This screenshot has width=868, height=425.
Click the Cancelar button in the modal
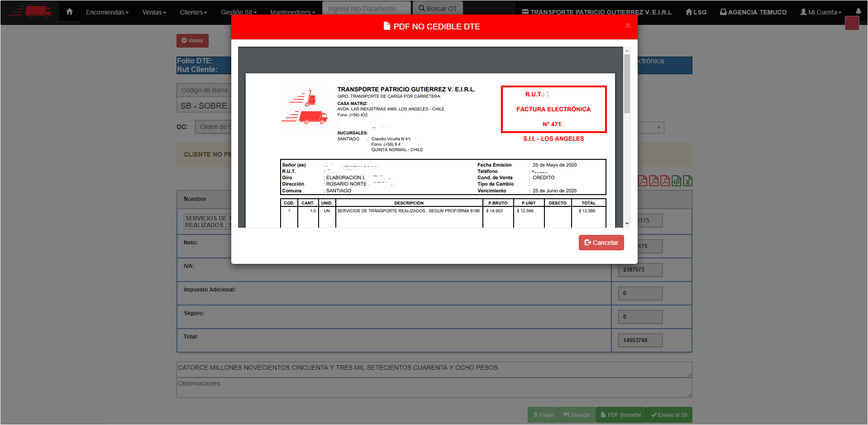pyautogui.click(x=601, y=243)
